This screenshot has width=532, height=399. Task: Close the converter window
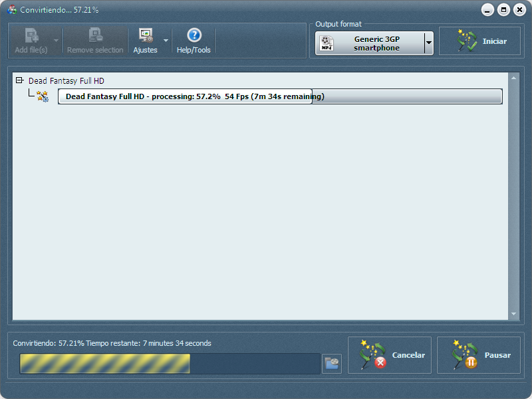coord(519,10)
